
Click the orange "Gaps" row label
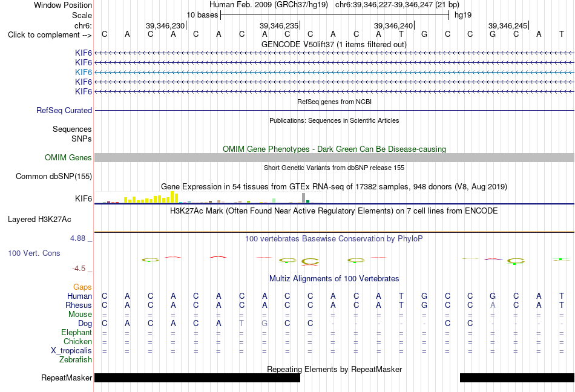point(82,287)
